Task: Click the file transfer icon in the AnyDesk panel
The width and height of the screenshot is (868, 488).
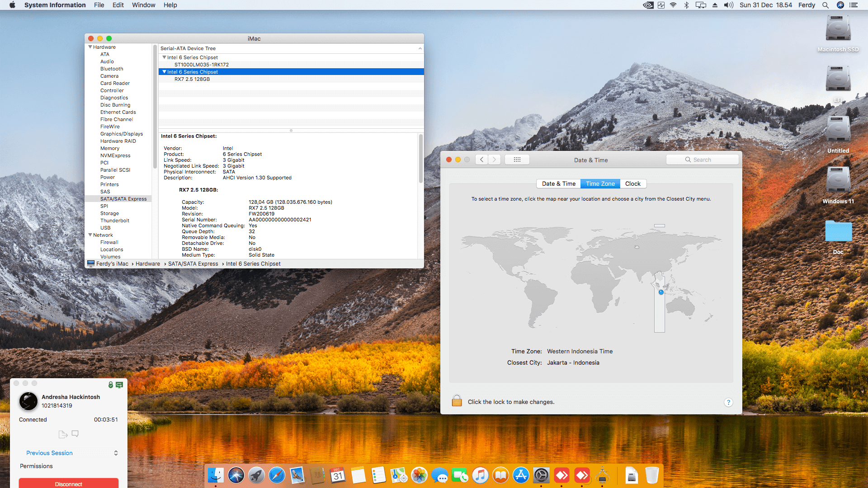Action: click(63, 434)
